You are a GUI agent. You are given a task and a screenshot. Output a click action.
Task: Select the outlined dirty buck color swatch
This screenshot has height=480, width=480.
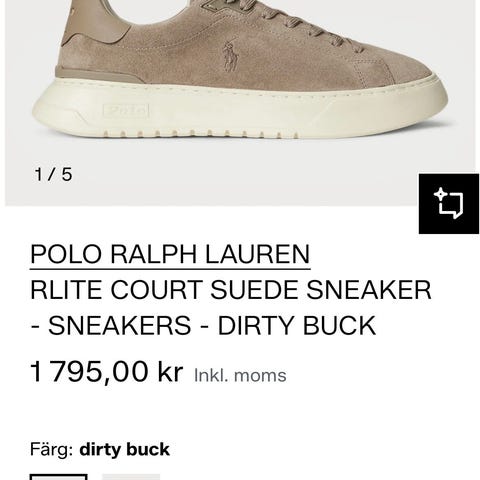59,477
